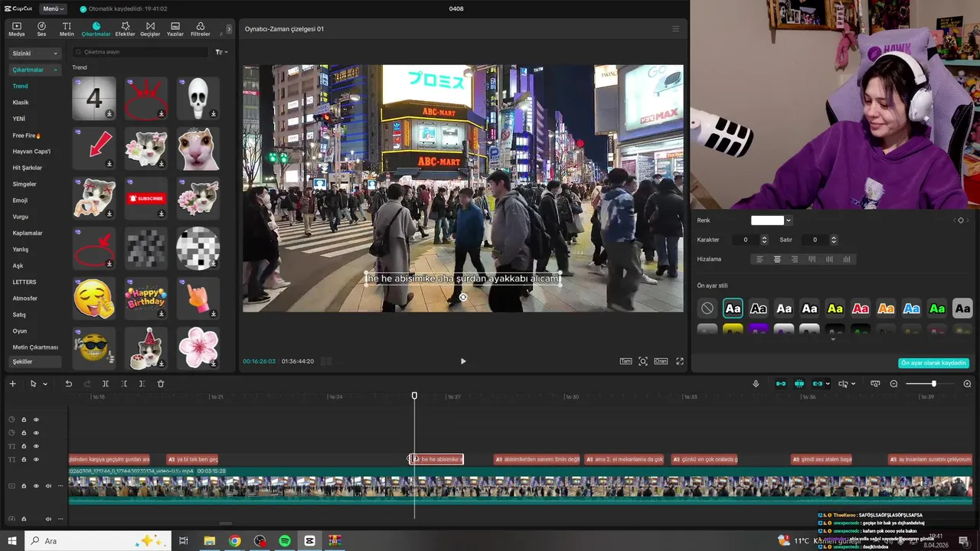Screen dimensions: 980x551
Task: Click the fit timeline to window icon
Action: tap(875, 383)
